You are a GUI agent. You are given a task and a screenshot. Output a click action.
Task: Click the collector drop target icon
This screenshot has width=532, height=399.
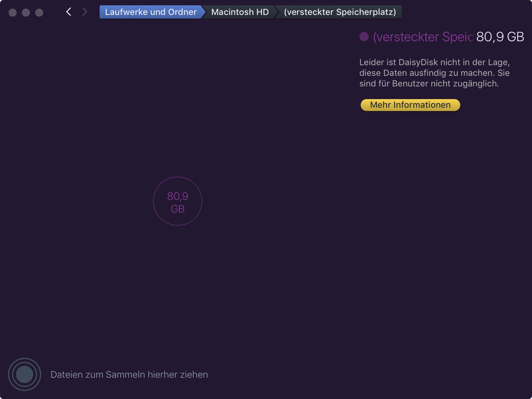[x=25, y=374]
